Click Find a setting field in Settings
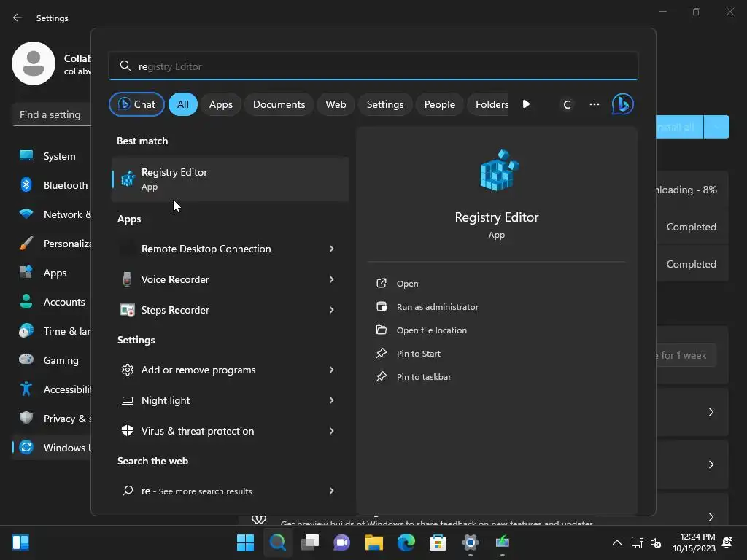747x560 pixels. (x=52, y=114)
